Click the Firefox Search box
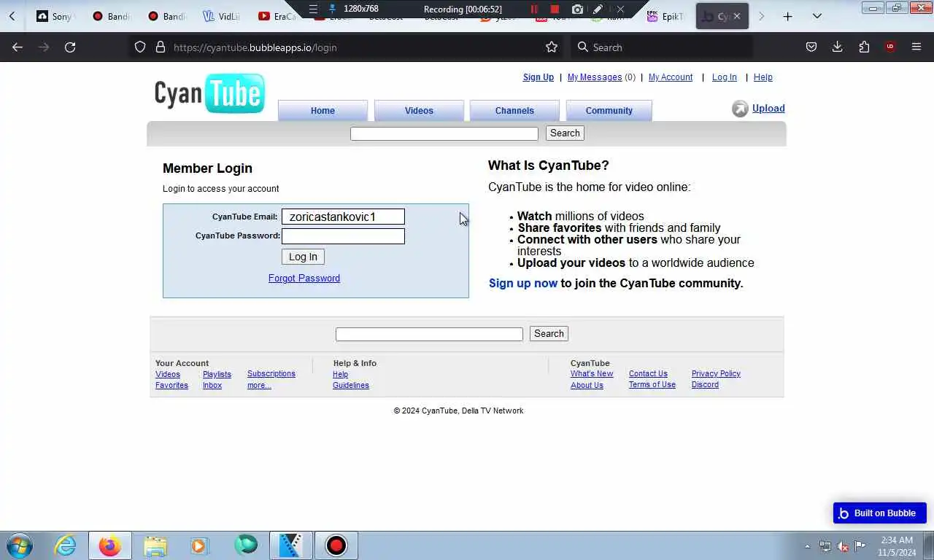This screenshot has height=560, width=934. point(661,47)
